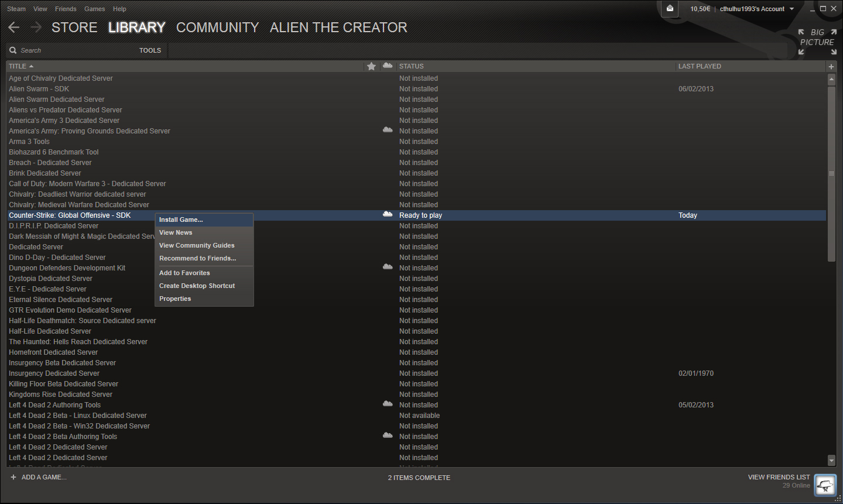Select Alien Swarm - SDK row
The width and height of the screenshot is (843, 504).
[x=416, y=89]
